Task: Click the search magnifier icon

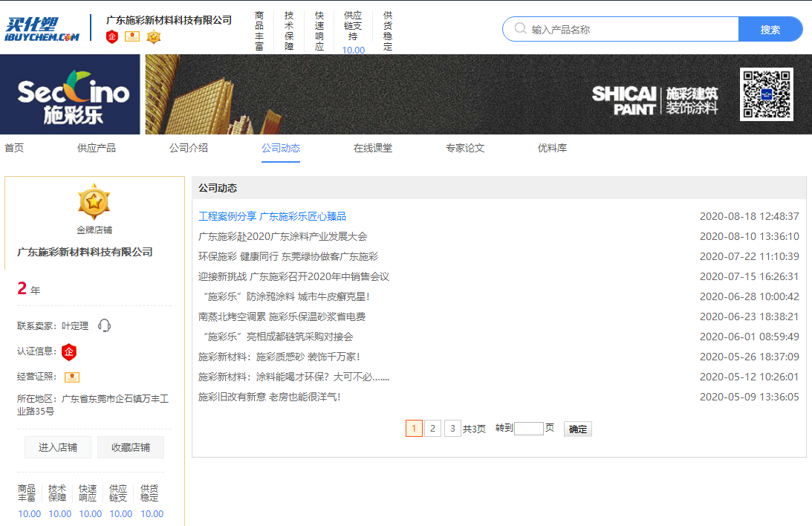Action: (521, 28)
